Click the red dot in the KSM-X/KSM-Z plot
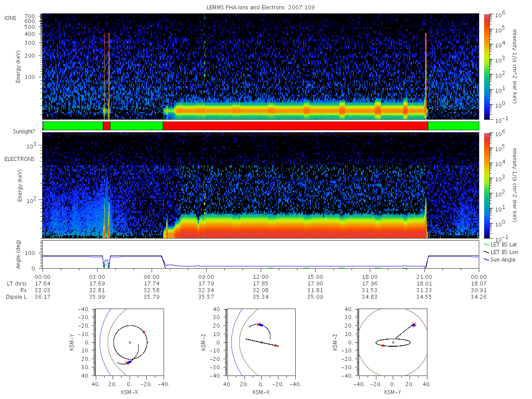 click(275, 345)
